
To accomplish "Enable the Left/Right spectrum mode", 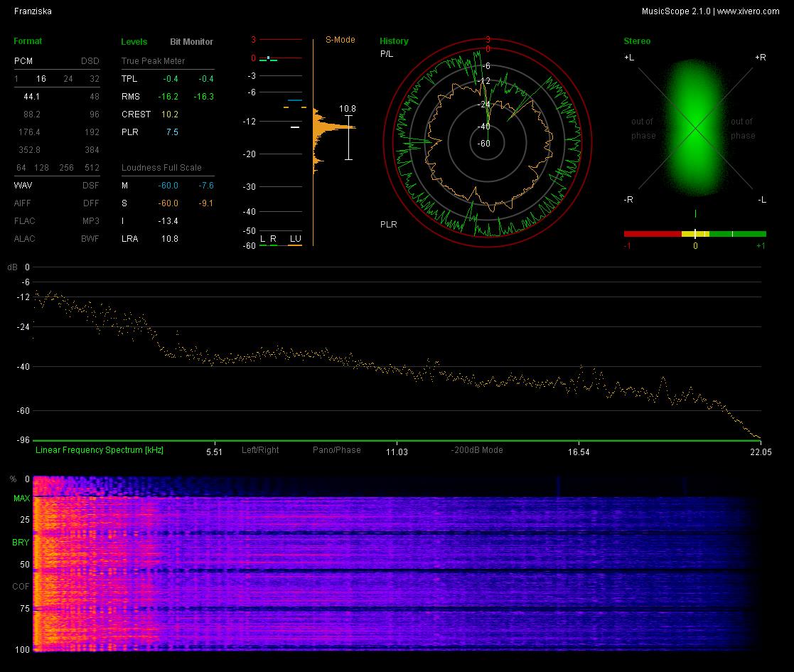I will [260, 449].
